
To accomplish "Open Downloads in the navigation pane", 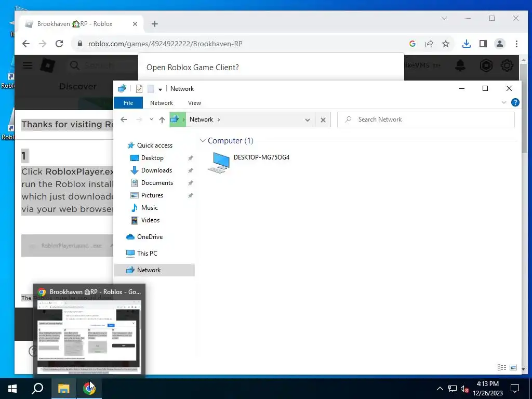I will [x=156, y=170].
